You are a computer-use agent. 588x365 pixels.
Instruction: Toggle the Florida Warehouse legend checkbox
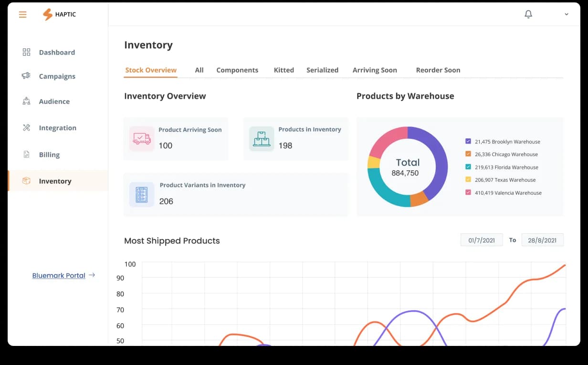tap(468, 167)
